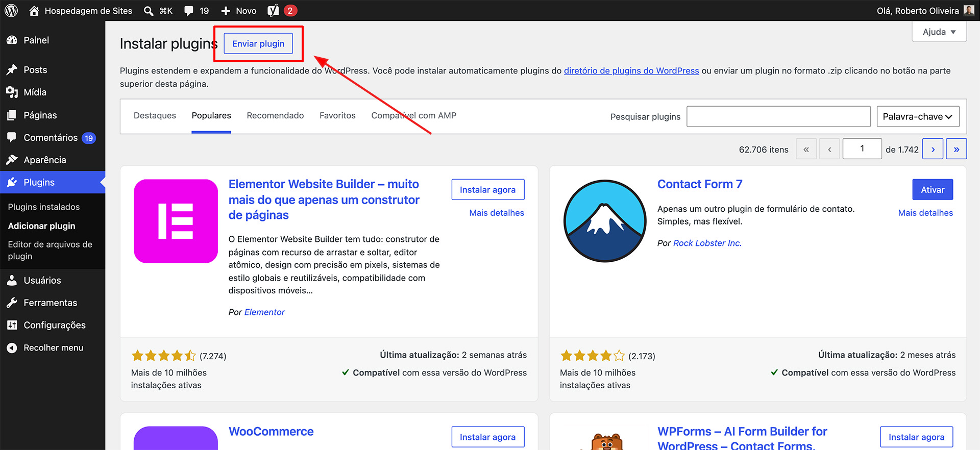The image size is (980, 450).
Task: Open Mais detalhes for Elementor
Action: [x=497, y=213]
